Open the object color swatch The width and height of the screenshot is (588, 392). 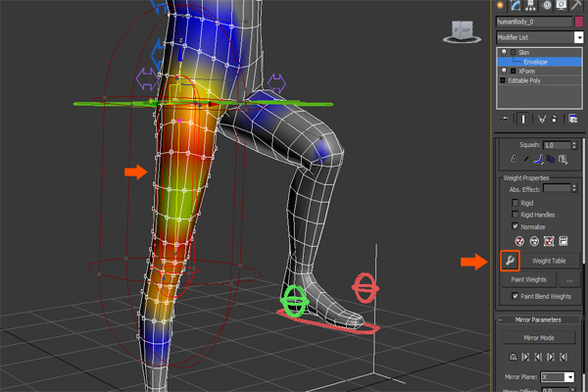coord(578,22)
